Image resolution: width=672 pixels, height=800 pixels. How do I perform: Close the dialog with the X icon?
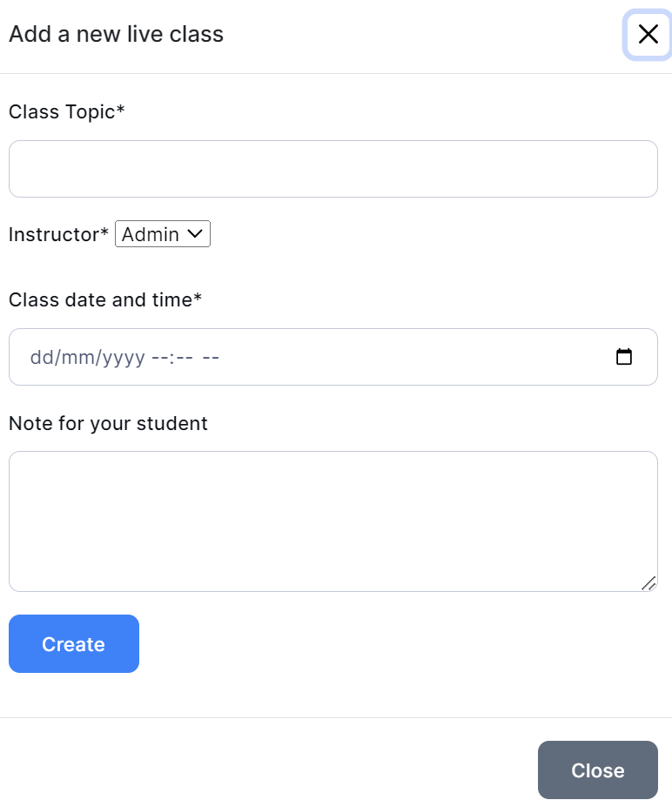[648, 35]
